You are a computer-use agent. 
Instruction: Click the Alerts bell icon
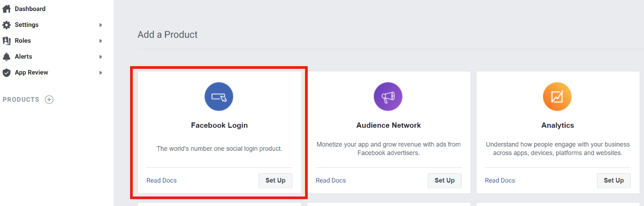(x=6, y=57)
